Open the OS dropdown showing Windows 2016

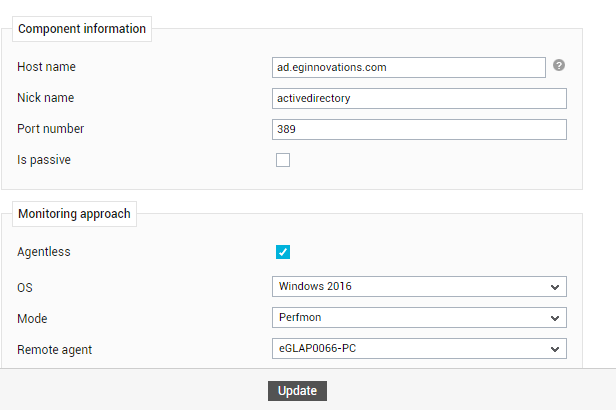click(x=419, y=287)
